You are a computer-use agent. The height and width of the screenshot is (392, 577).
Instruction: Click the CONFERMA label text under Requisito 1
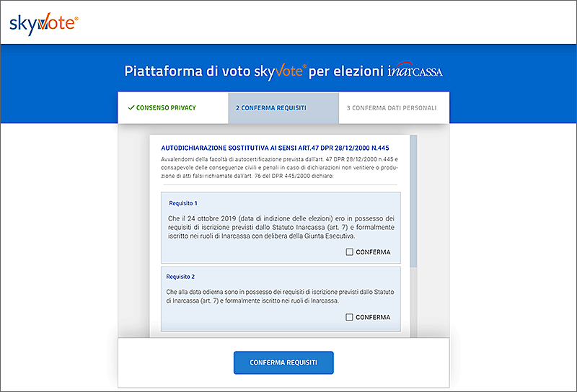tap(373, 252)
